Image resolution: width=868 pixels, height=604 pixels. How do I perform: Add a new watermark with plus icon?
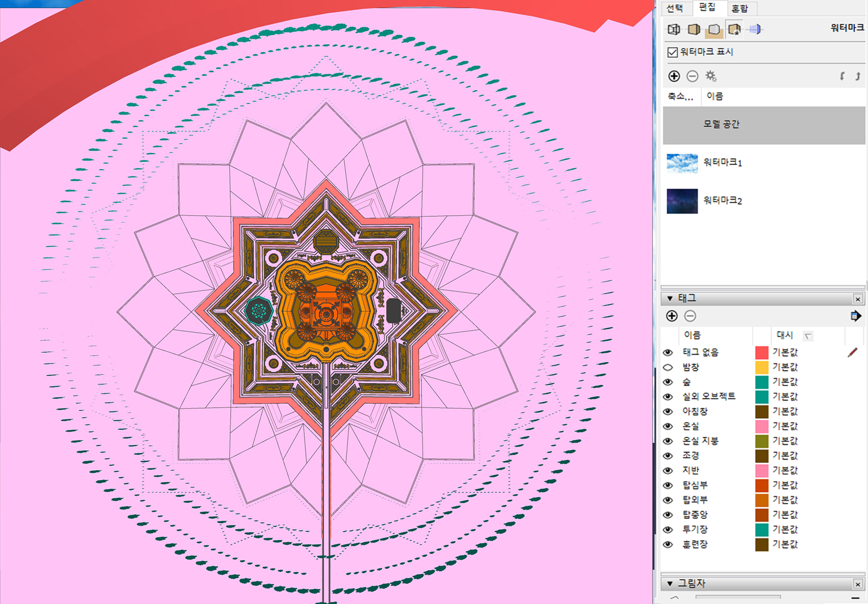[674, 76]
